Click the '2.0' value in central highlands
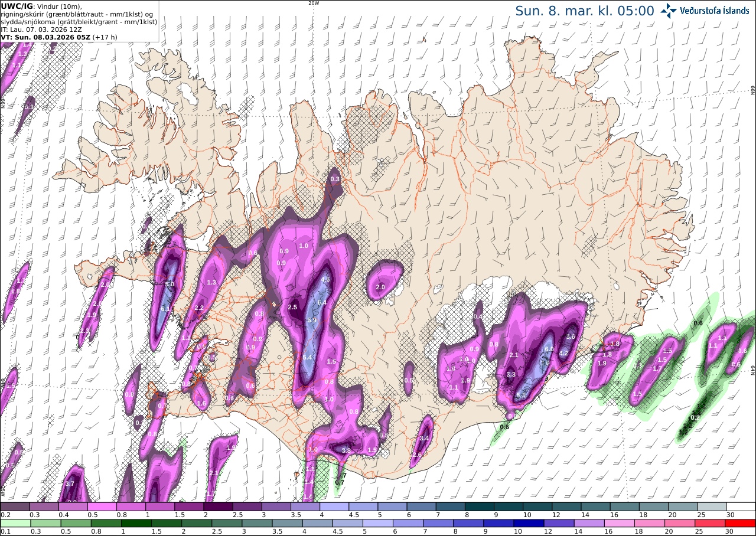This screenshot has height=536, width=756. click(x=380, y=287)
